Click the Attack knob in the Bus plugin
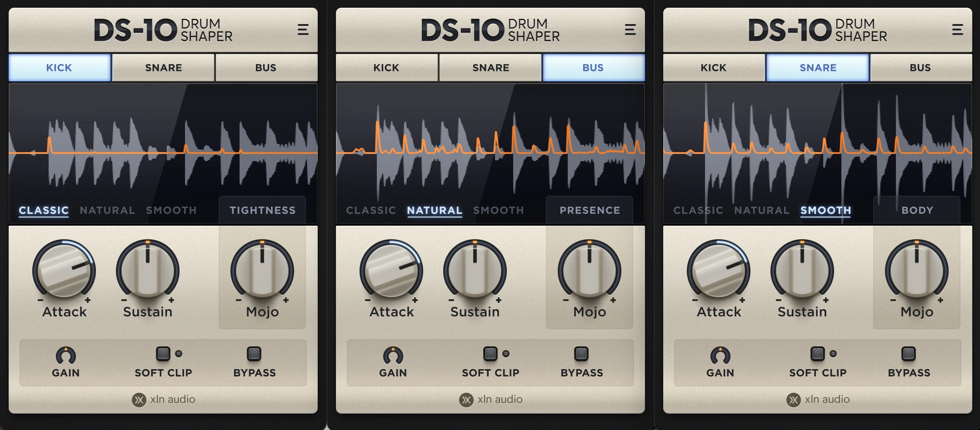 [x=391, y=271]
